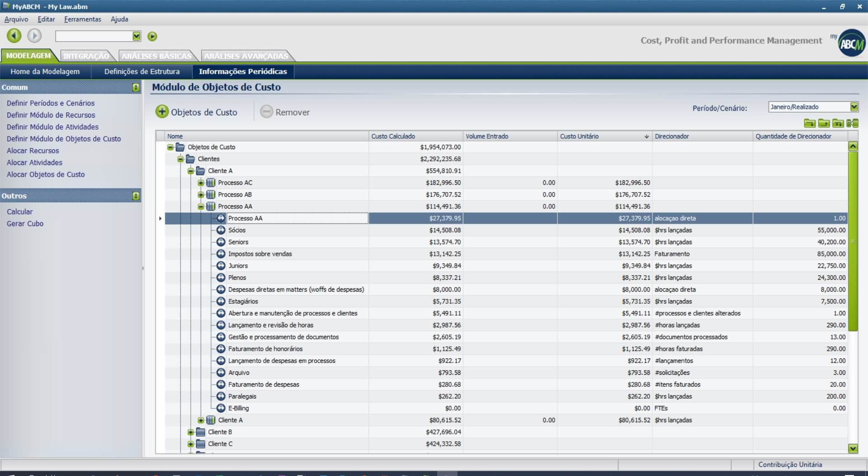This screenshot has width=868, height=476.
Task: Click the arrow icon beside Sócios
Action: (221, 230)
